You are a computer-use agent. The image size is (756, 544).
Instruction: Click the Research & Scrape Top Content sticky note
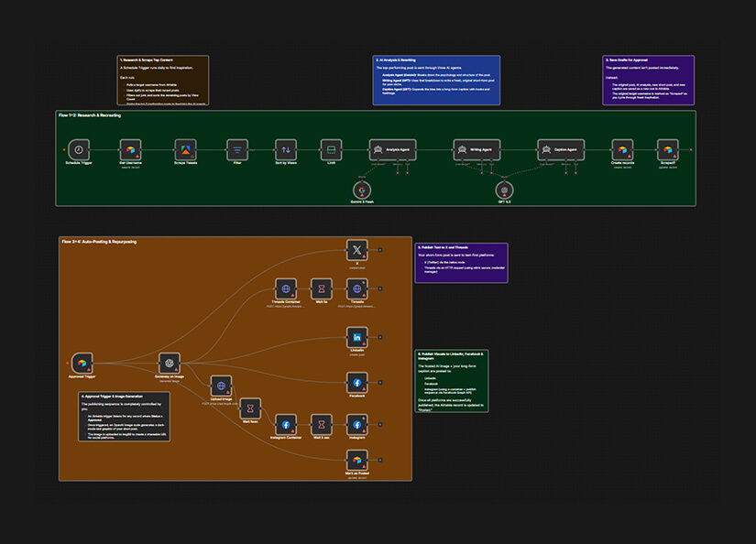coord(163,80)
